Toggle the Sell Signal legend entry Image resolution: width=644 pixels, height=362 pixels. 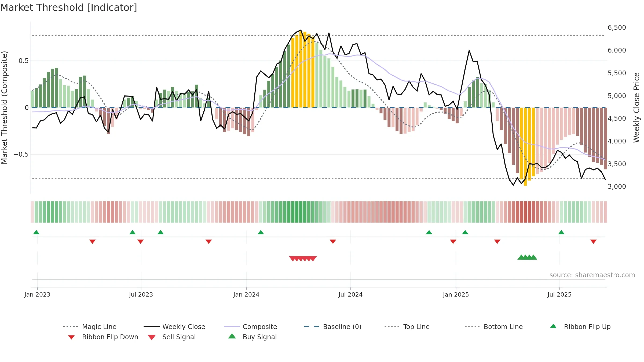coord(171,337)
